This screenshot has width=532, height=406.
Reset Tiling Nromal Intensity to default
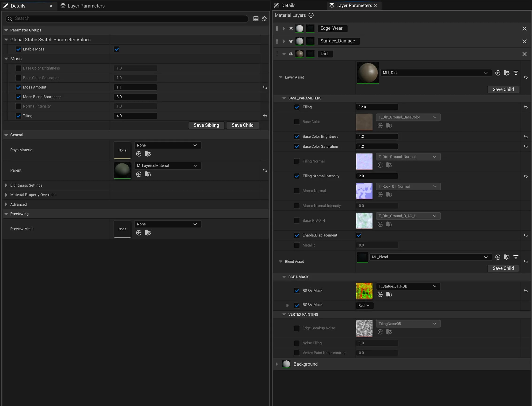coord(525,176)
